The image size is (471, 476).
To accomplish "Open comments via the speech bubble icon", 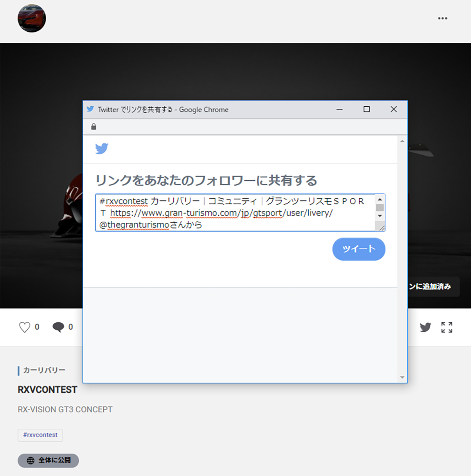I will pos(58,327).
